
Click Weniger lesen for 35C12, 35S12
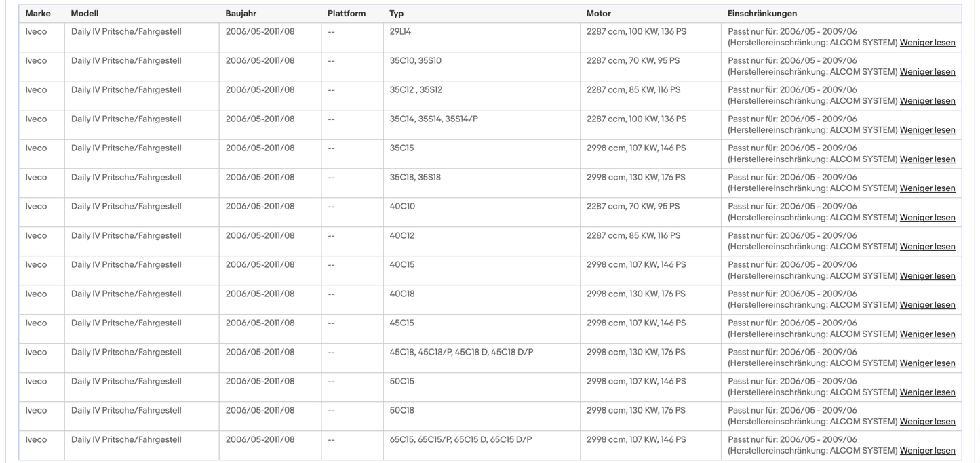click(927, 101)
